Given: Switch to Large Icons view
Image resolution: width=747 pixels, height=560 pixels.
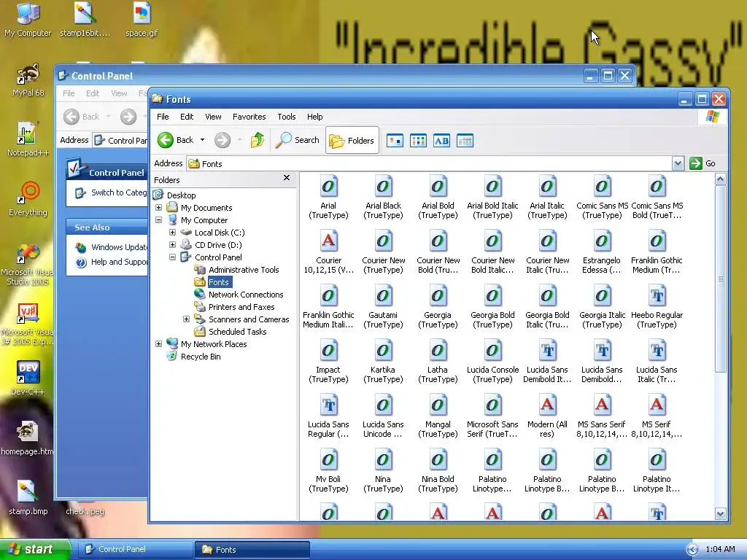Looking at the screenshot, I should (x=395, y=141).
